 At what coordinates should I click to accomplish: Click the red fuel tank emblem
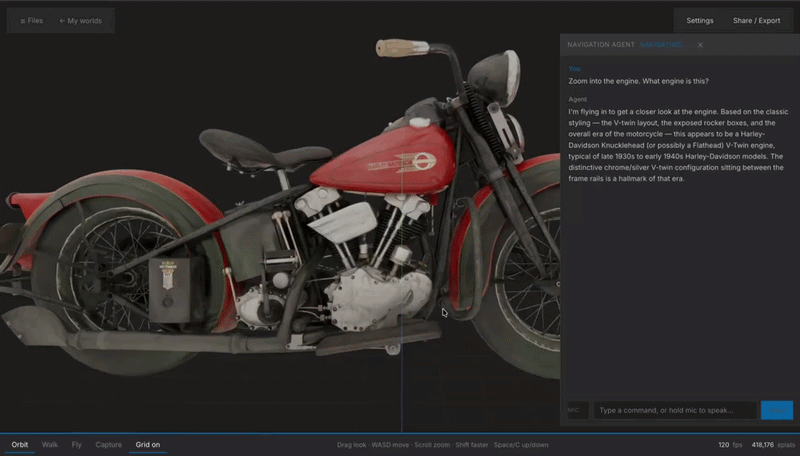click(403, 163)
